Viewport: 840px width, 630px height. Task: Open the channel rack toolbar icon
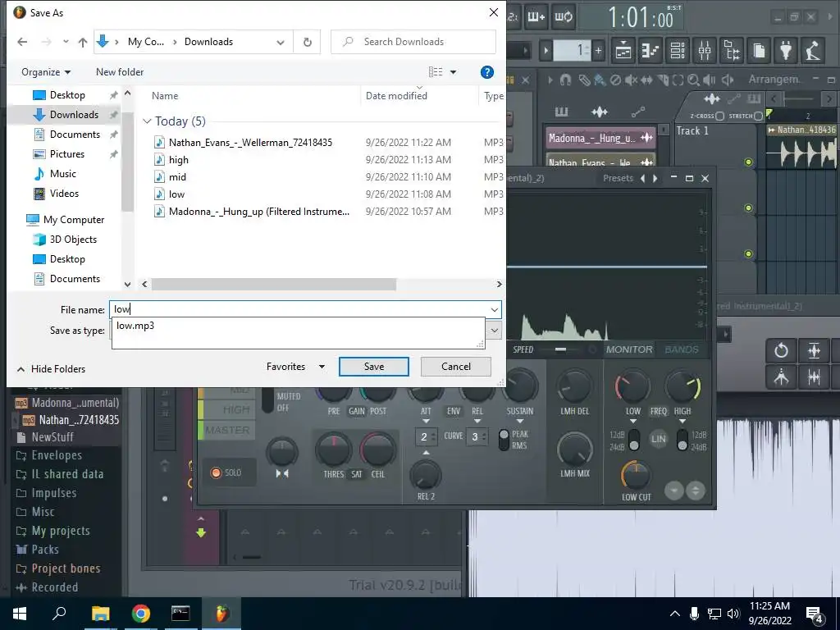coord(678,51)
